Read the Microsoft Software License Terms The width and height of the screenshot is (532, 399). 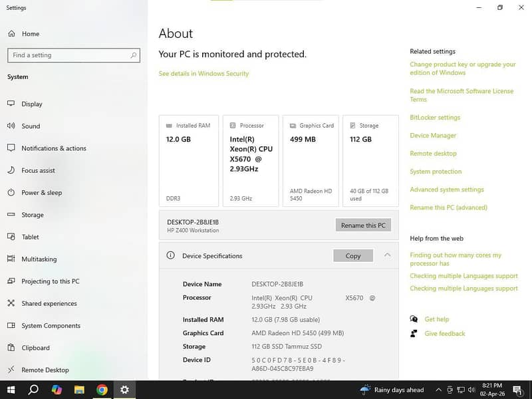tap(462, 95)
